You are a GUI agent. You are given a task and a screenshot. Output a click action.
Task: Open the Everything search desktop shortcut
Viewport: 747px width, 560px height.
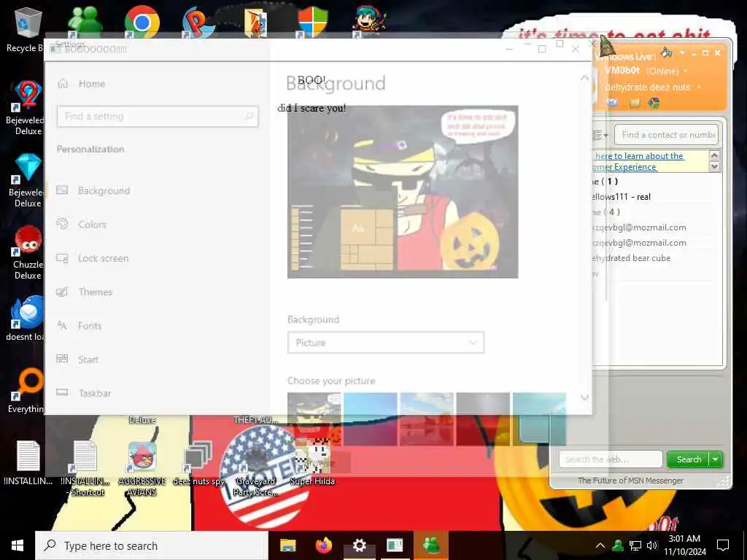click(27, 391)
